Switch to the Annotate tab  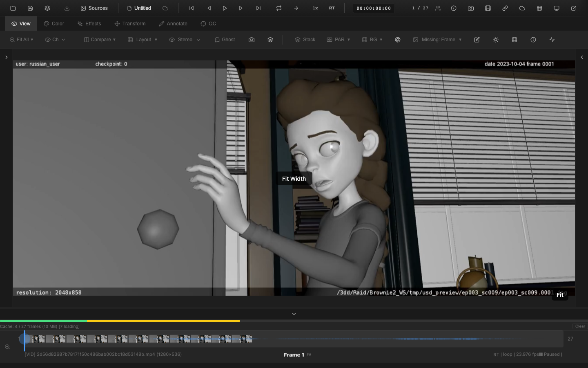point(173,24)
